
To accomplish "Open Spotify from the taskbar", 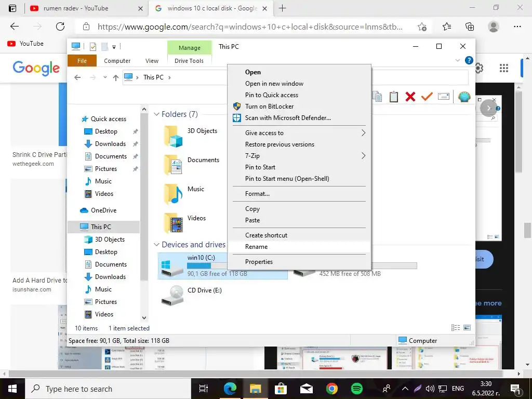I will click(x=356, y=389).
